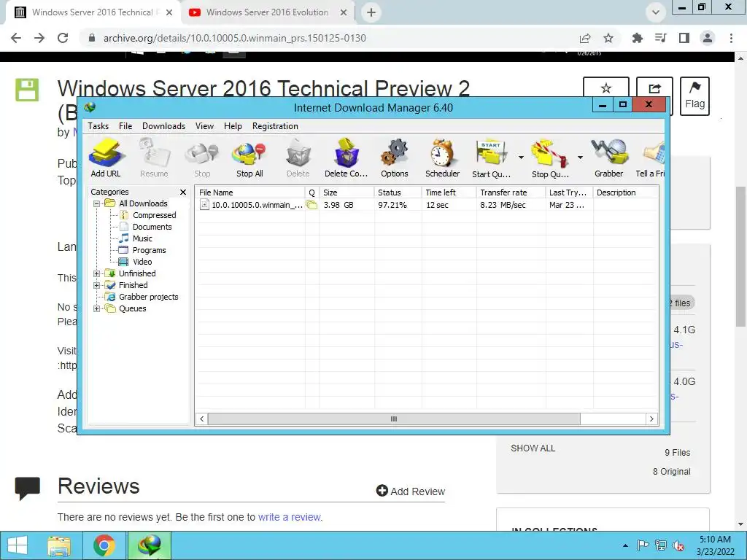The width and height of the screenshot is (747, 560).
Task: Open the Chrome three-dot menu
Action: coord(731,38)
